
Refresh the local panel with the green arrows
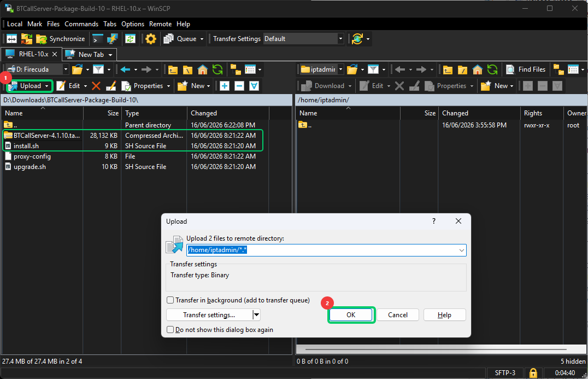pyautogui.click(x=217, y=69)
